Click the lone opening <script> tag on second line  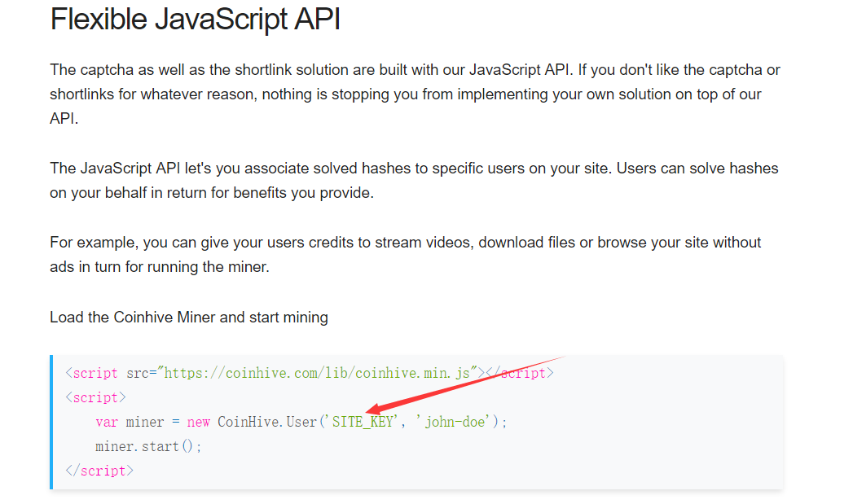(96, 397)
